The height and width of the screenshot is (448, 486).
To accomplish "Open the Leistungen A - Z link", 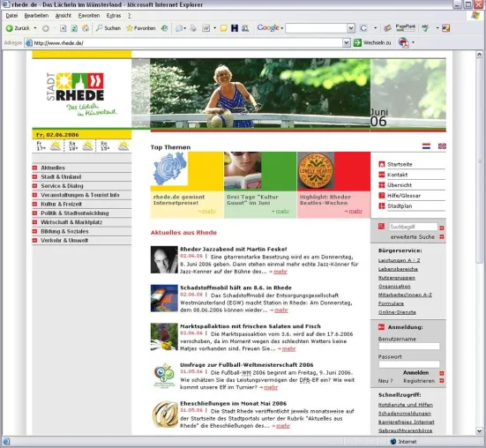I will pos(400,260).
